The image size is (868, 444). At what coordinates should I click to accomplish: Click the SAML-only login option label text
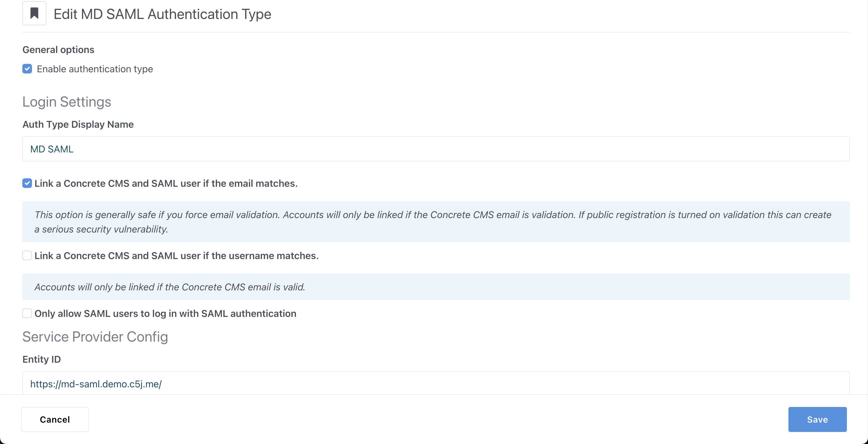point(165,314)
